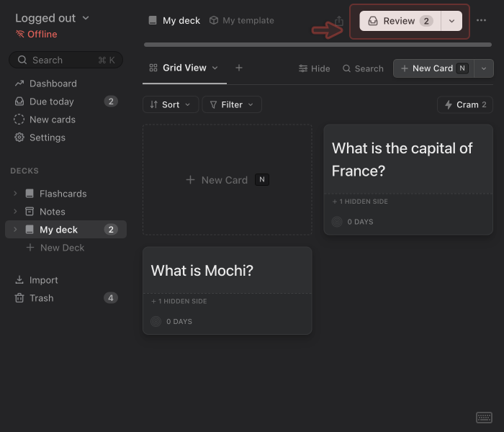Click the keyboard shortcuts icon
504x432 pixels.
(x=484, y=418)
